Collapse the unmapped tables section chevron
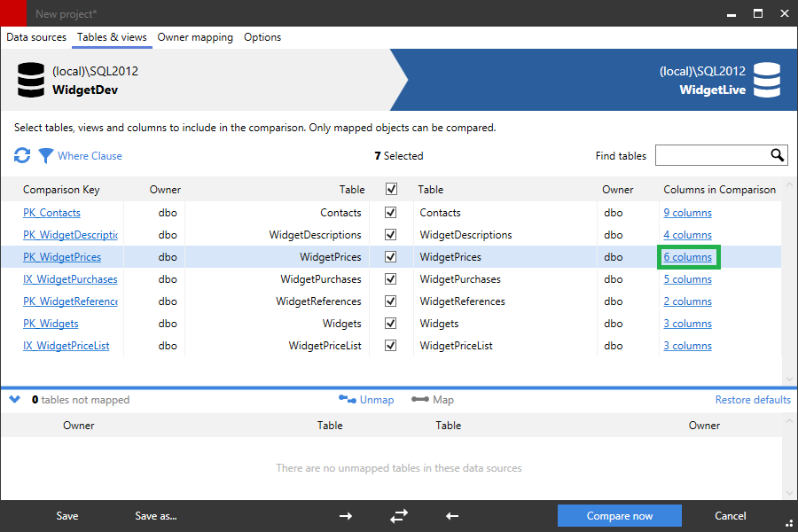The width and height of the screenshot is (798, 532). (x=12, y=399)
